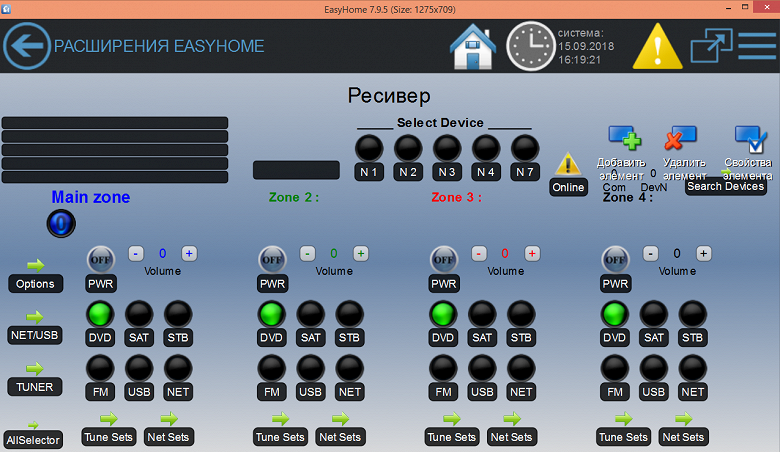Screen dimensions: 780x452
Task: Toggle Zone 3 PWR OFF switch
Action: 444,260
